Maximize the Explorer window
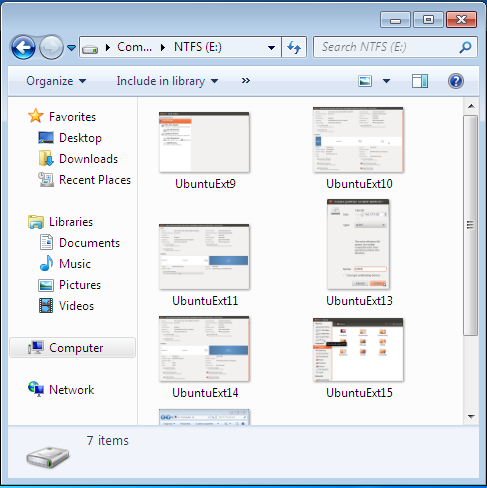 428,20
